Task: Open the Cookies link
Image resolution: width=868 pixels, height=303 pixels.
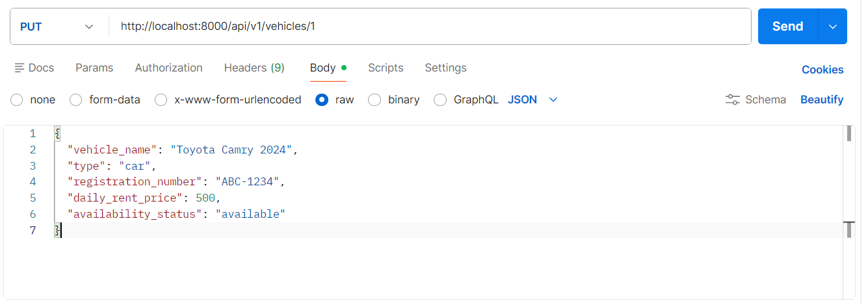Action: click(x=822, y=70)
